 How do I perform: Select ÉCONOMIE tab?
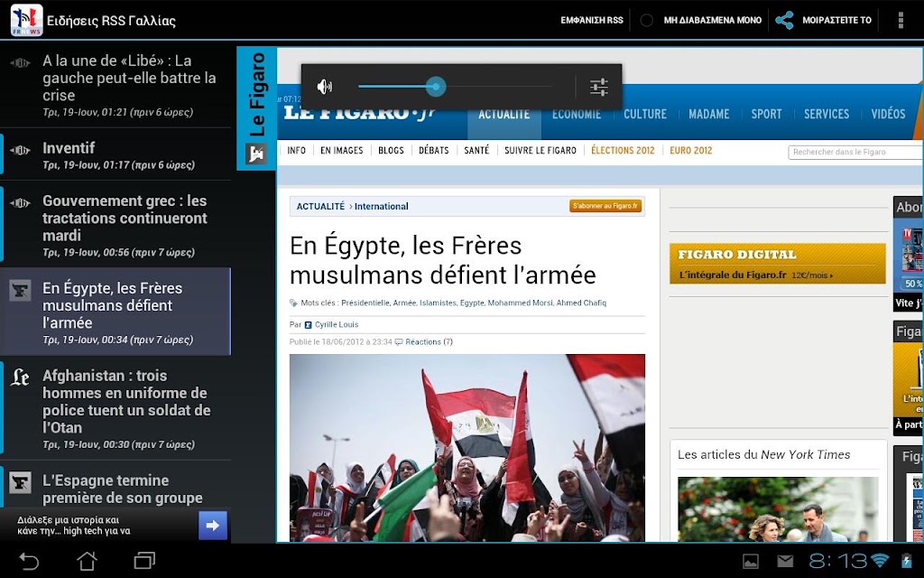(x=577, y=114)
